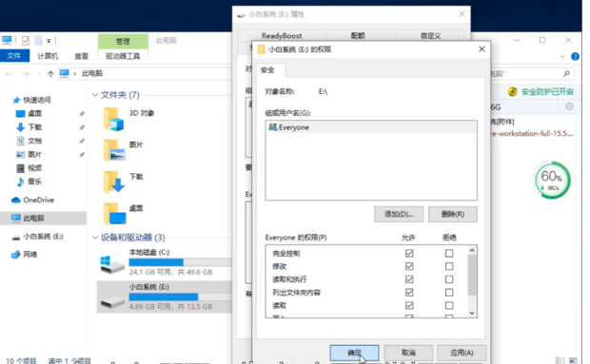Click the Add (添加) button
This screenshot has height=364, width=590.
pyautogui.click(x=399, y=214)
